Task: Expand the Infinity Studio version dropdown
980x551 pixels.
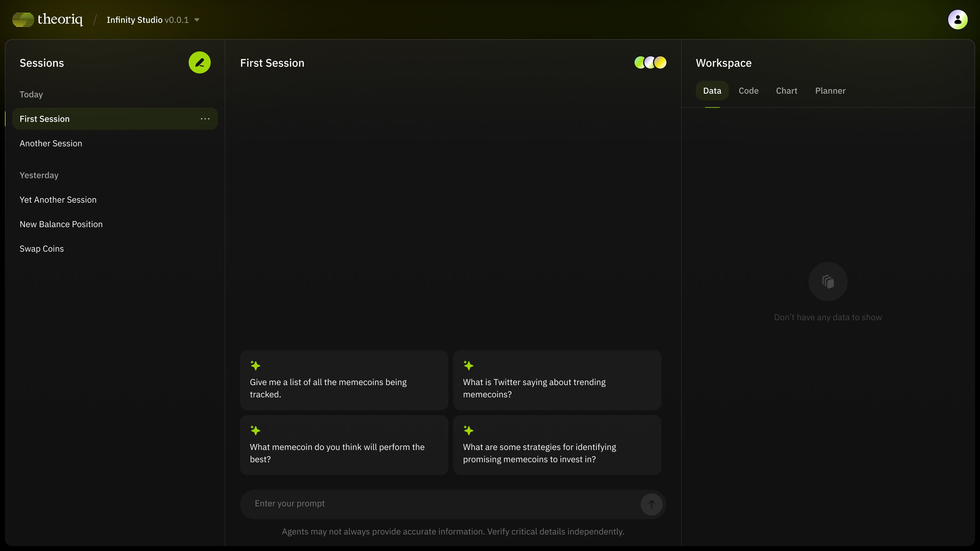Action: 197,20
